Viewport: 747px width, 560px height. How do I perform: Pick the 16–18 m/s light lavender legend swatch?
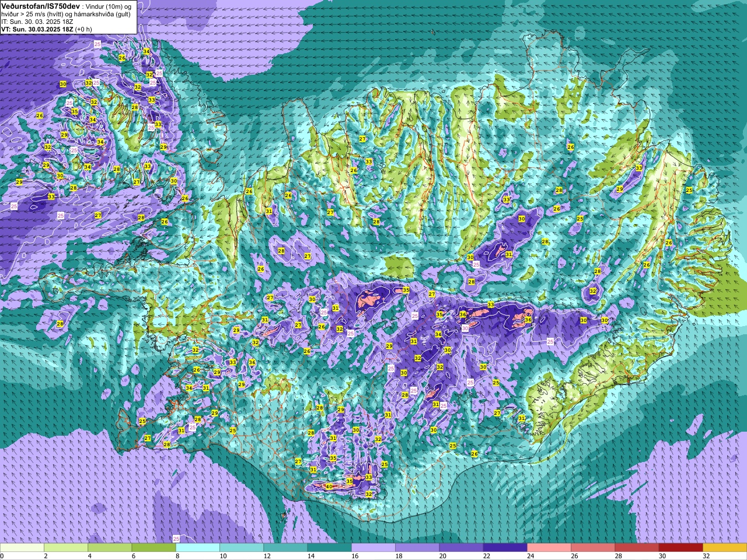coord(373,548)
